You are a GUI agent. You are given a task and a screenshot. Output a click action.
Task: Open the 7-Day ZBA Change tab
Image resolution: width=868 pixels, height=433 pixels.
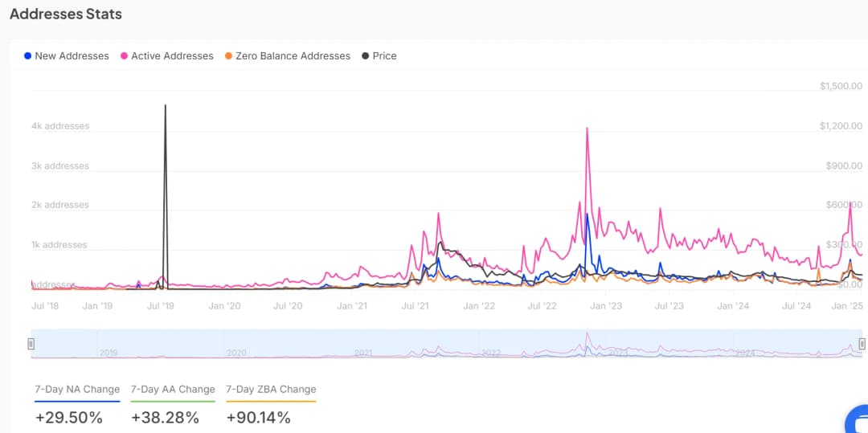pos(271,390)
